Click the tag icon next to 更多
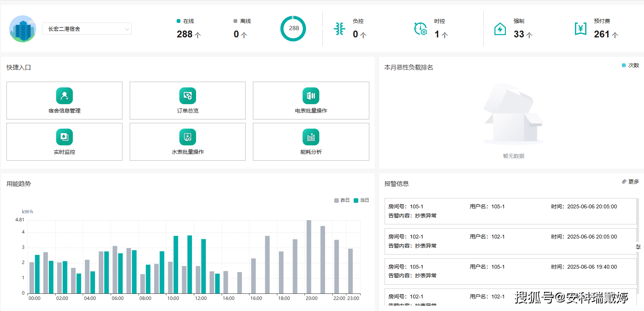The image size is (644, 311). [x=624, y=182]
